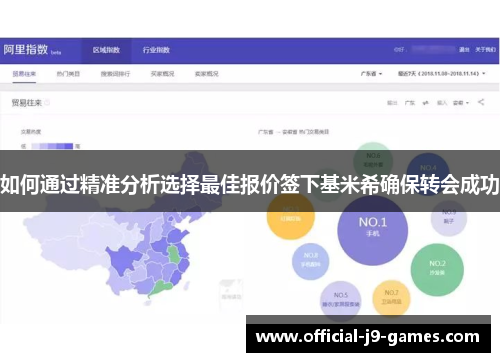
Task: Click the green Anhui province on map
Action: (174, 255)
